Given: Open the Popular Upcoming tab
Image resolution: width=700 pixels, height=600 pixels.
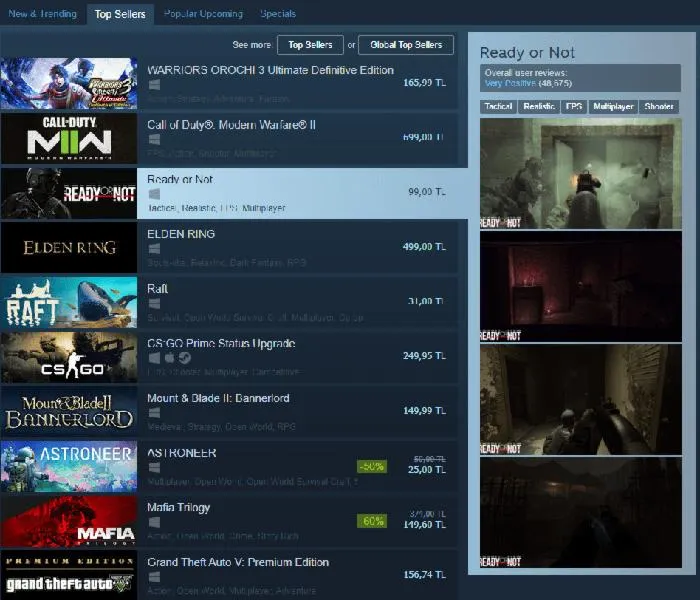Looking at the screenshot, I should coord(203,14).
